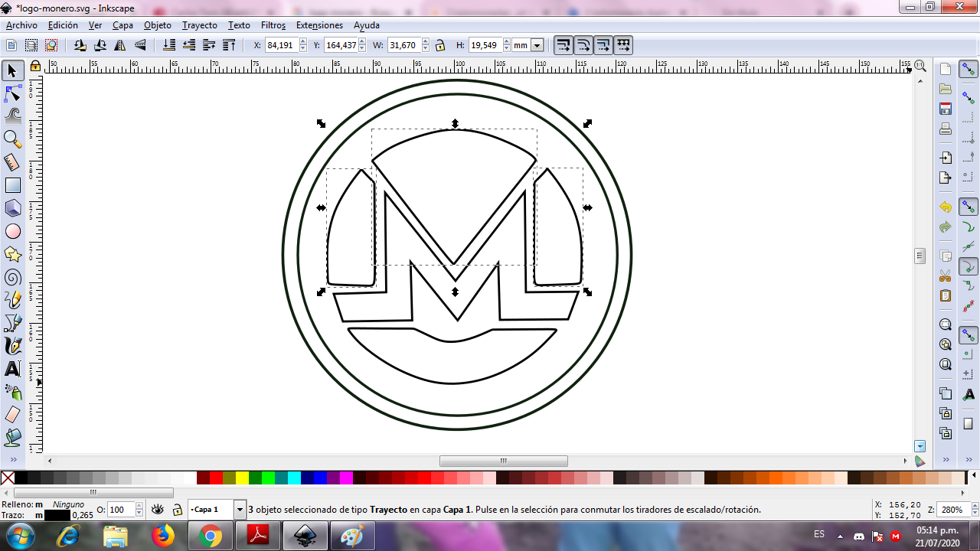Select the Ellipse circle tool
This screenshot has width=980, height=551.
pyautogui.click(x=12, y=231)
